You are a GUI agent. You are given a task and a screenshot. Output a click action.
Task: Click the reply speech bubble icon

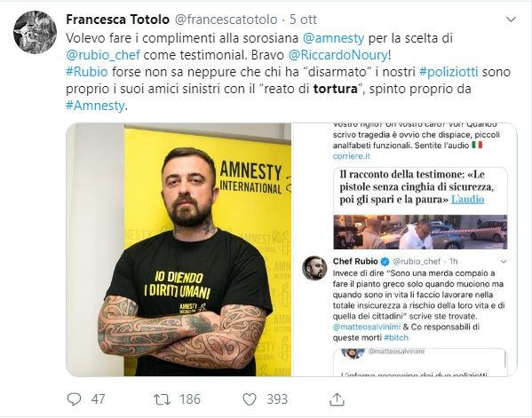(x=74, y=399)
